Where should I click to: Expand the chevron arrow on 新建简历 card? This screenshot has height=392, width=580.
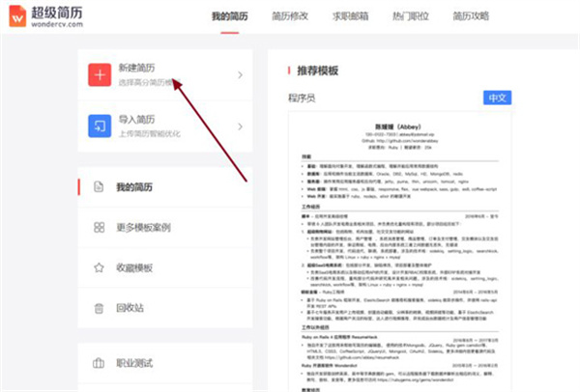tap(240, 75)
